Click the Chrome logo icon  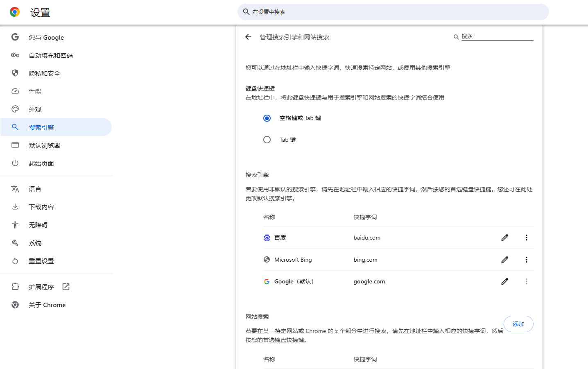(x=15, y=12)
